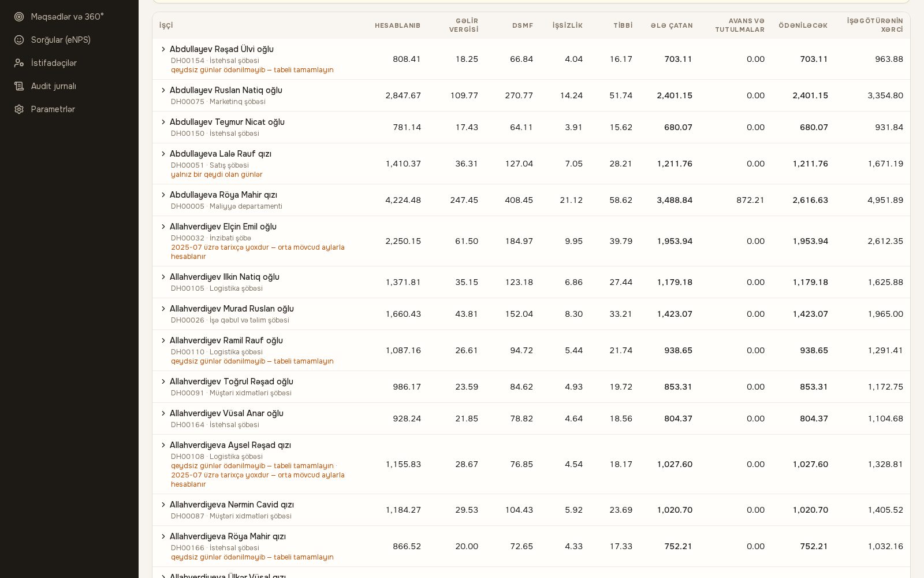
Task: Expand the Allahverdiyev Elçin Emil oğlu row
Action: pos(163,227)
